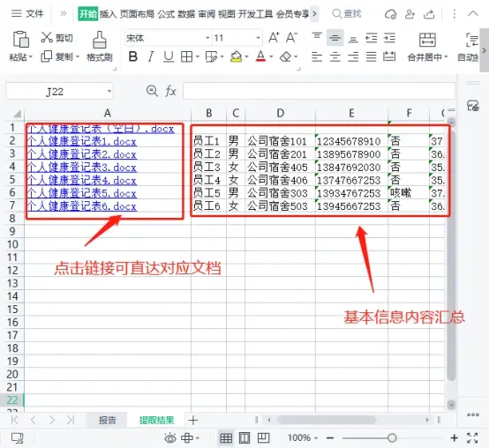Open the borders dropdown arrow

(x=198, y=56)
